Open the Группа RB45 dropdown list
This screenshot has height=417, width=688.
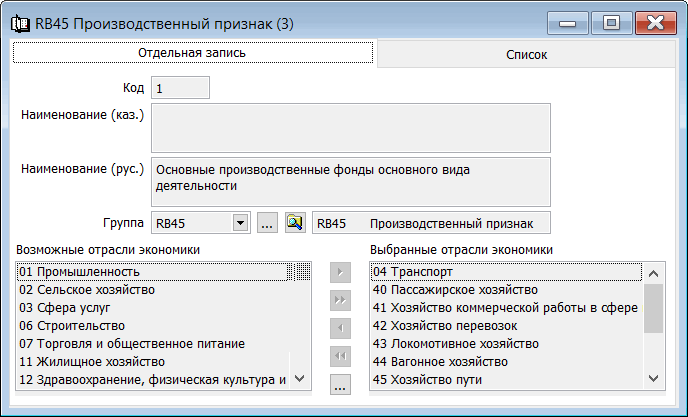[x=240, y=223]
